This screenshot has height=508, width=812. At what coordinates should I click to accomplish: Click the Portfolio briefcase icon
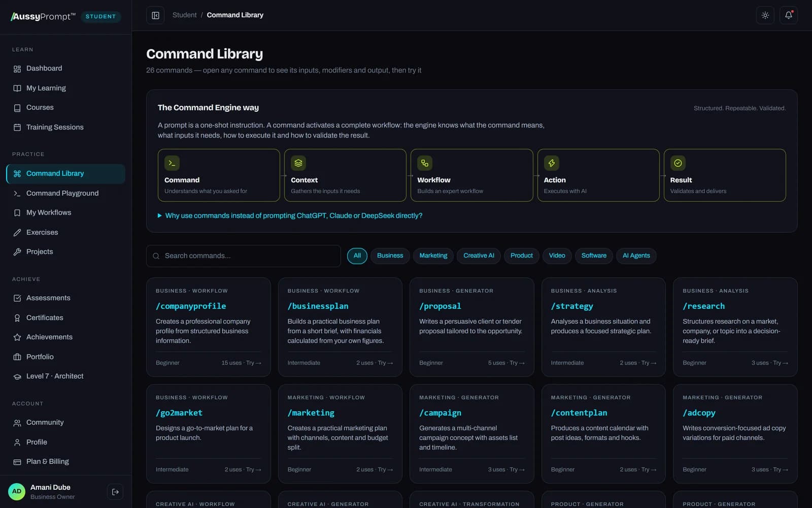17,357
